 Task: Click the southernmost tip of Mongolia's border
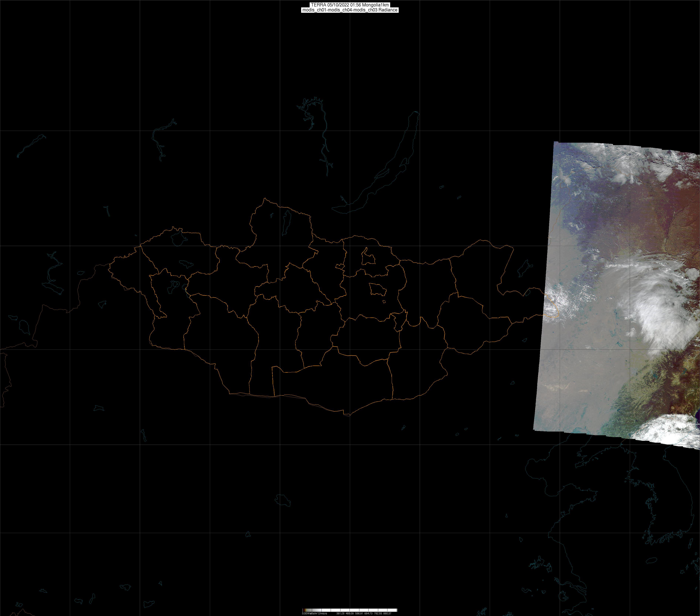click(x=349, y=416)
